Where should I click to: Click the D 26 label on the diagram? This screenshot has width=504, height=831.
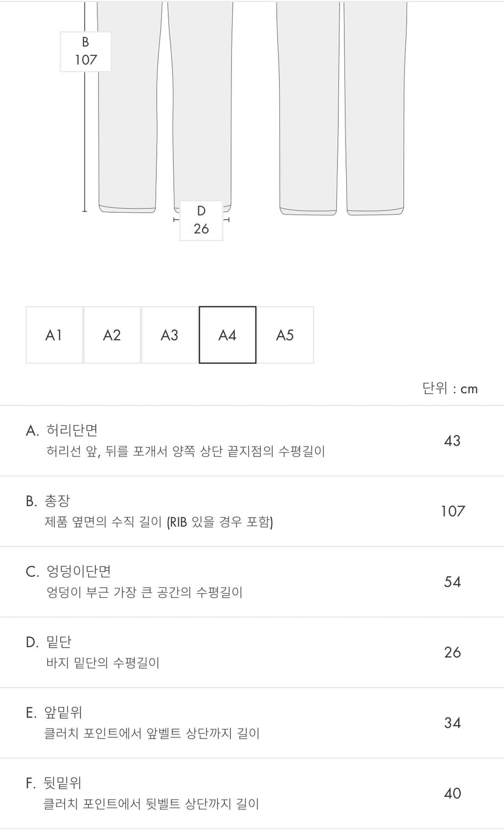coord(200,221)
